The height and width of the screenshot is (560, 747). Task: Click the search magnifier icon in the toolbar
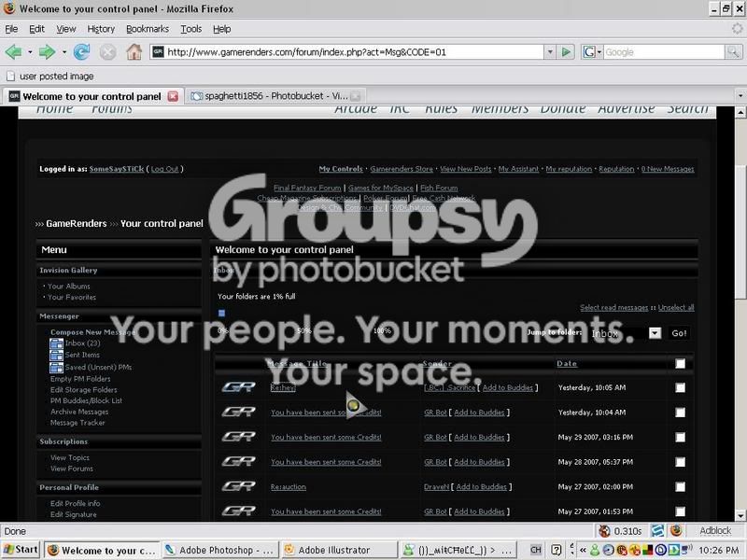pyautogui.click(x=733, y=52)
